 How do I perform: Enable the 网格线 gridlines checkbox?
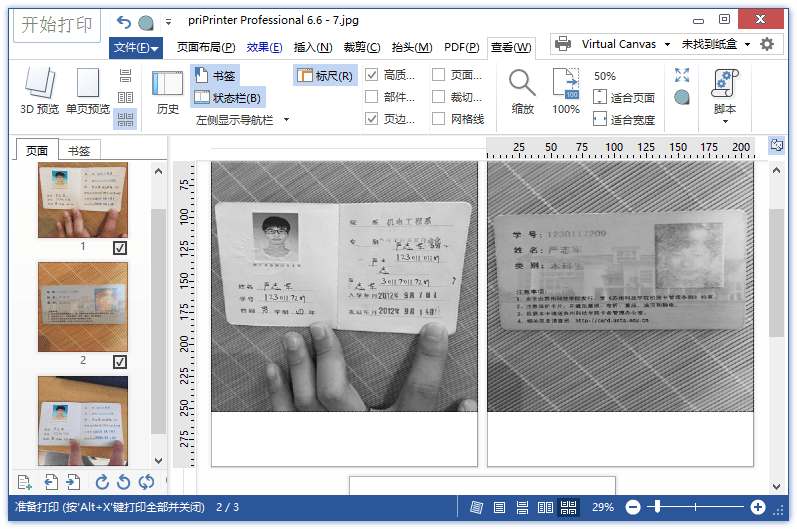point(439,119)
